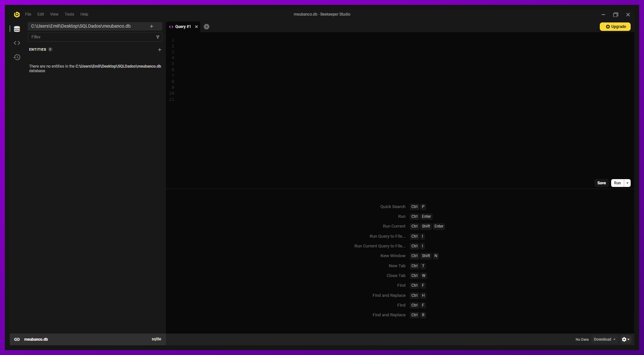This screenshot has width=644, height=355.
Task: Click the Run Current Query to File... label
Action: pos(380,246)
